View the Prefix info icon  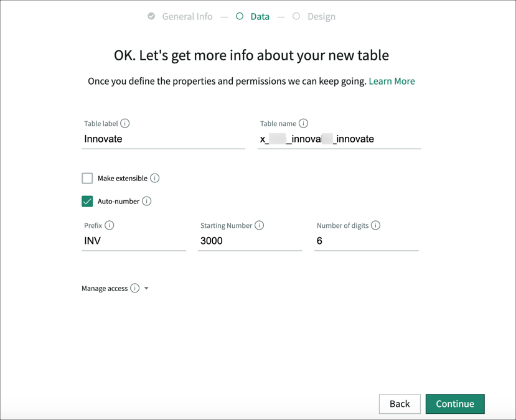pos(109,225)
